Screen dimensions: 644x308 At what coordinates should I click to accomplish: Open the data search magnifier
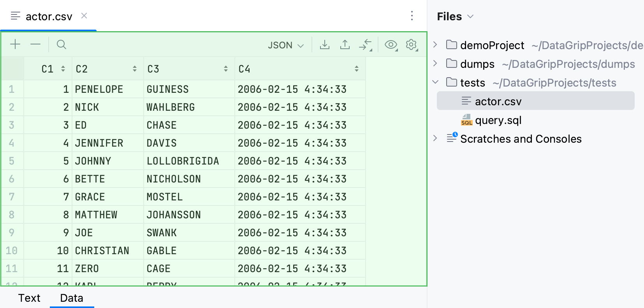point(61,44)
